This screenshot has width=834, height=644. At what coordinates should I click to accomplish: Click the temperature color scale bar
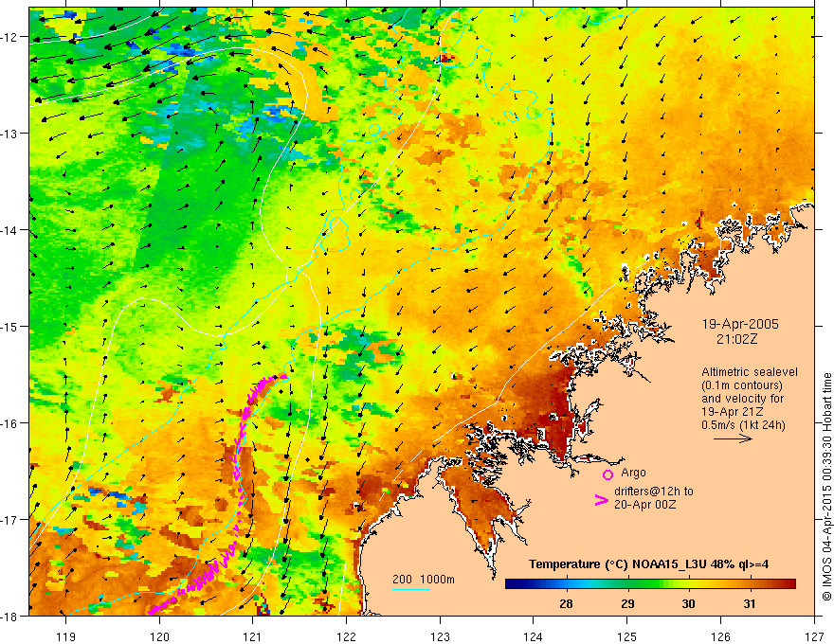650,584
